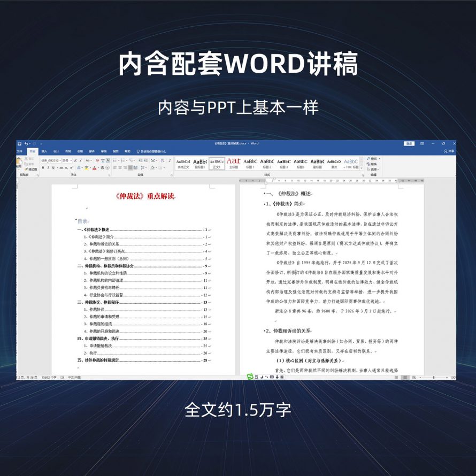Open the font size dropdown
The width and height of the screenshot is (476, 476).
click(x=66, y=160)
